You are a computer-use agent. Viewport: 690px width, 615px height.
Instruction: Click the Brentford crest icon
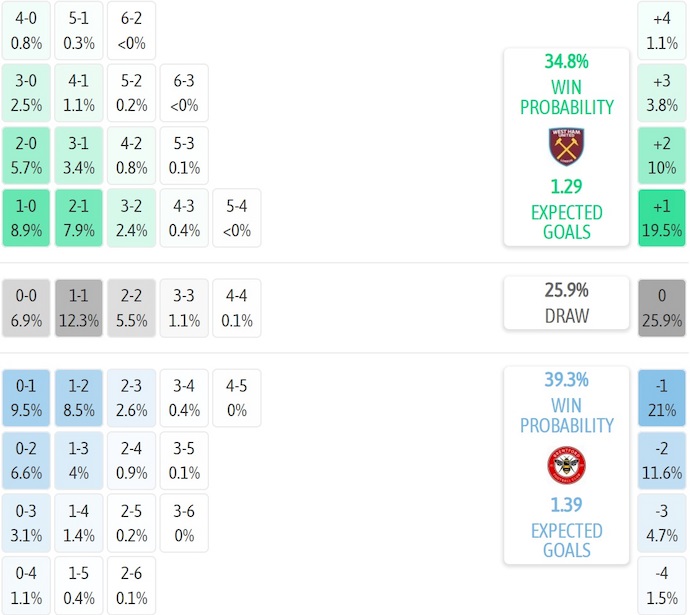tap(566, 466)
